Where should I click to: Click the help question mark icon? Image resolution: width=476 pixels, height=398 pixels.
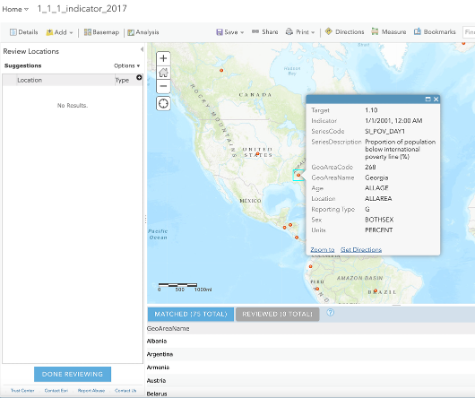point(330,312)
